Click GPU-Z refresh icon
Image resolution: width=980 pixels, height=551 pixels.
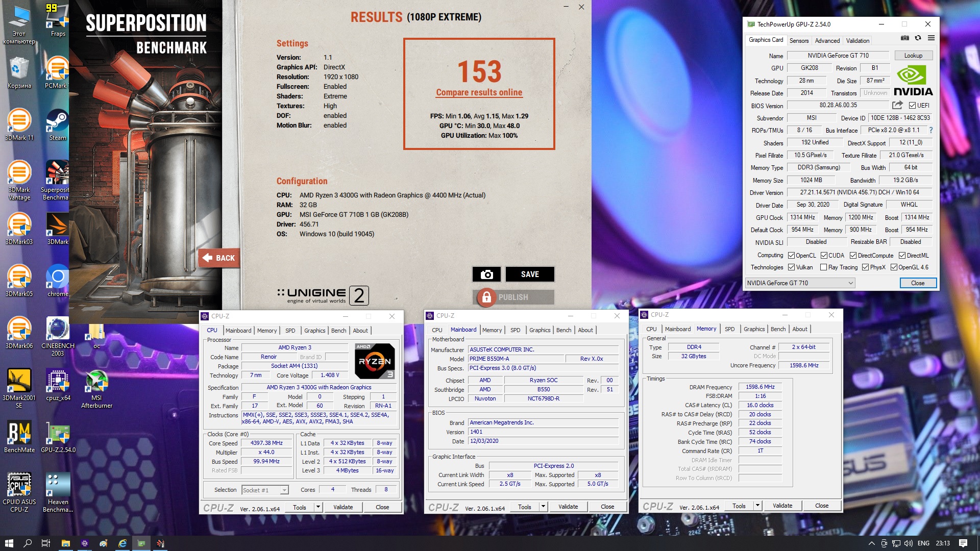918,38
